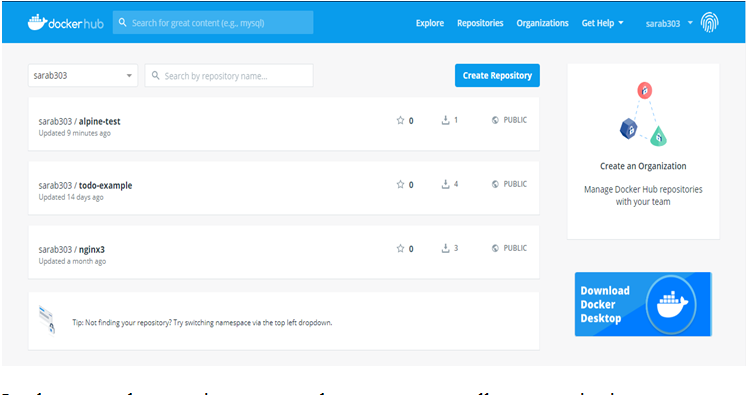
Task: Open Repositories in the top navigation
Action: click(x=480, y=23)
